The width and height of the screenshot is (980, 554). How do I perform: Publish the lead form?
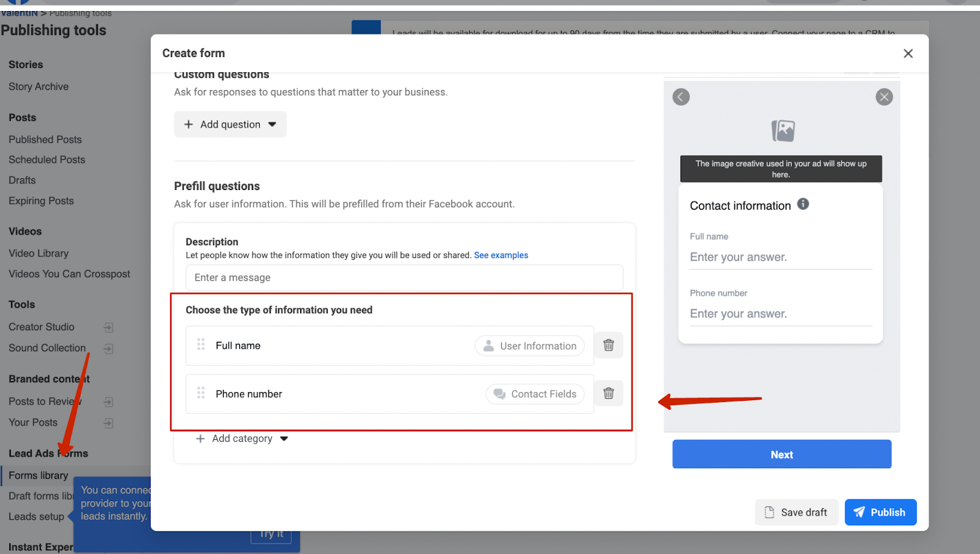pos(880,512)
